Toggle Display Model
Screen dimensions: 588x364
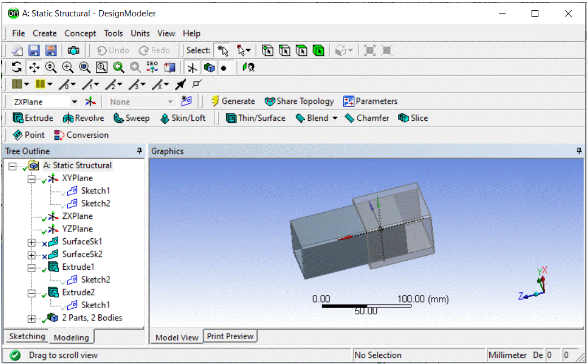pos(209,68)
